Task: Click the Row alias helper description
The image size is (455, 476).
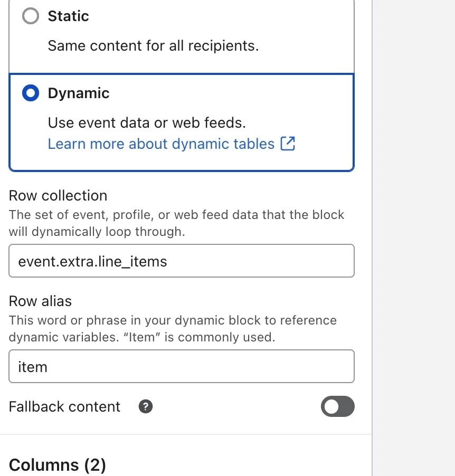Action: click(x=172, y=328)
